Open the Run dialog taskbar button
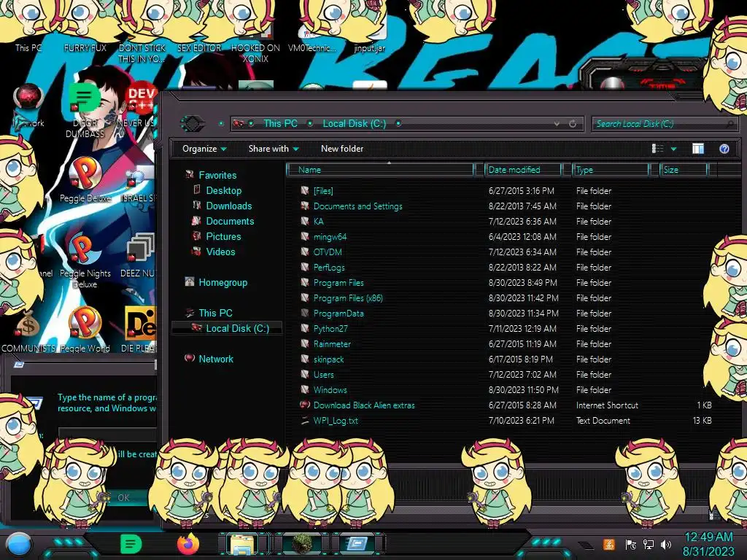Screen dimensions: 747x560 click(x=356, y=544)
